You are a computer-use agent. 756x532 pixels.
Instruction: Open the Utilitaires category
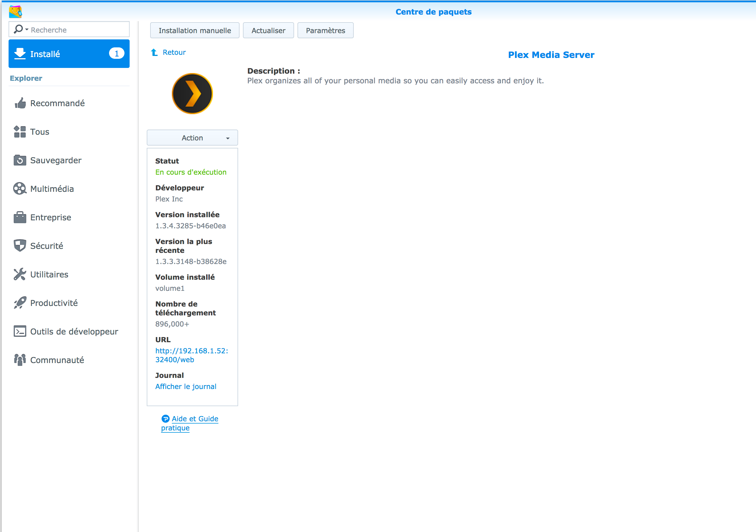69,274
